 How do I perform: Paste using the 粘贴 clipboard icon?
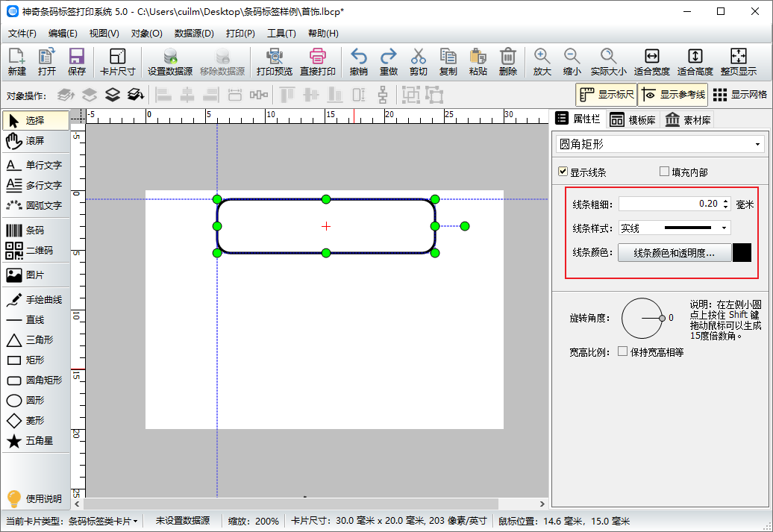478,62
